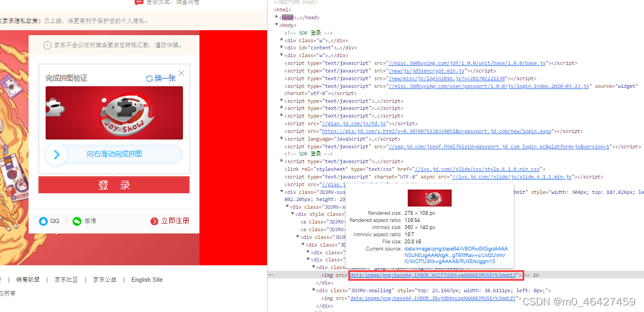This screenshot has height=312, width=644.
Task: Open the gia.jd.com/y.html script link
Action: (x=437, y=131)
